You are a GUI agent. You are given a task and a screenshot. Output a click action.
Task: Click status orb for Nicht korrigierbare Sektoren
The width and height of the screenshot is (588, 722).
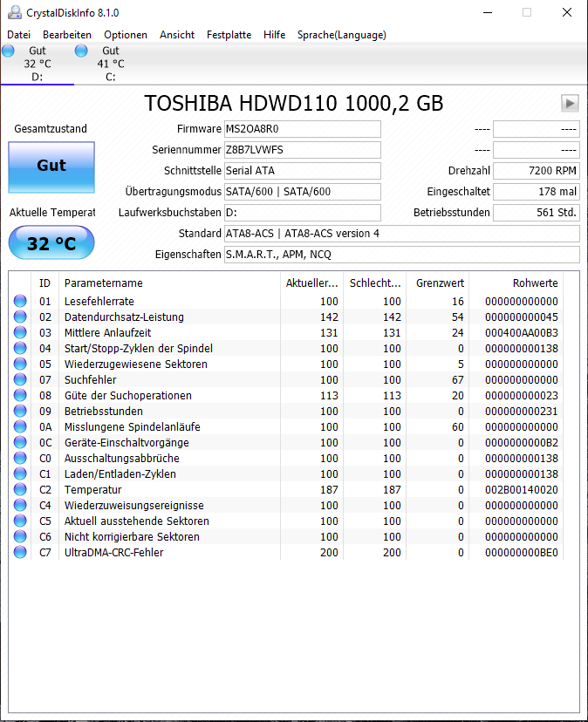click(20, 536)
